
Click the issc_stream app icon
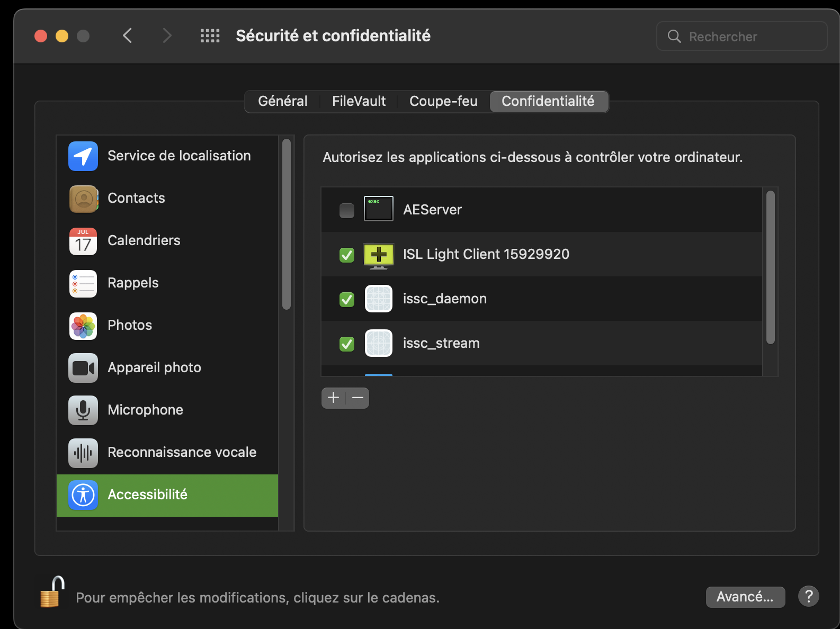379,343
